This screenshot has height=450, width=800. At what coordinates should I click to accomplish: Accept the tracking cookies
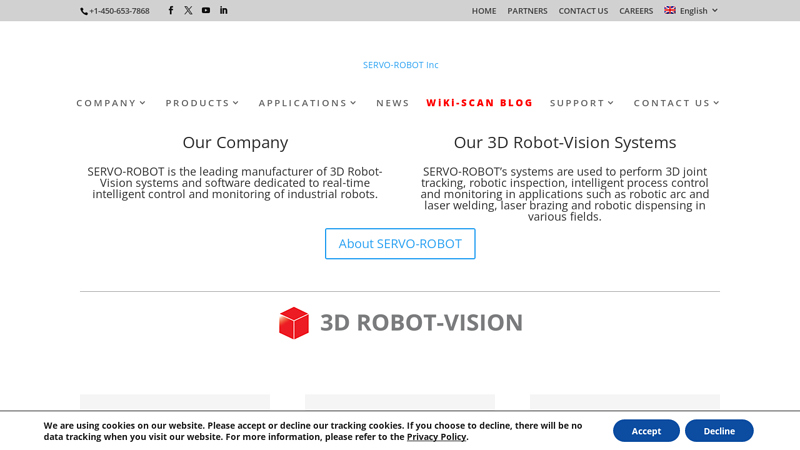646,431
